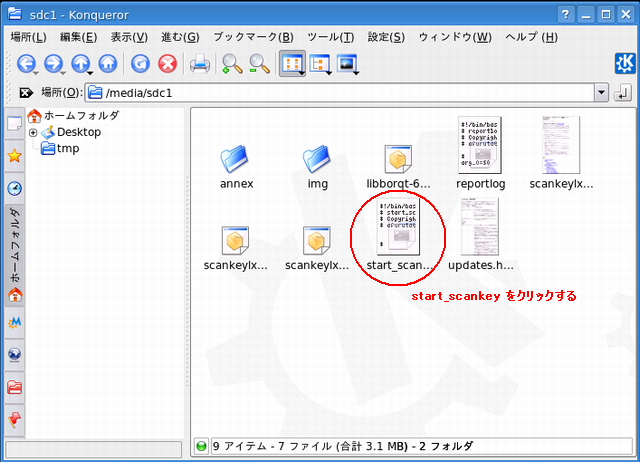Select the scankeylx... document thumbnail in top row

point(561,153)
